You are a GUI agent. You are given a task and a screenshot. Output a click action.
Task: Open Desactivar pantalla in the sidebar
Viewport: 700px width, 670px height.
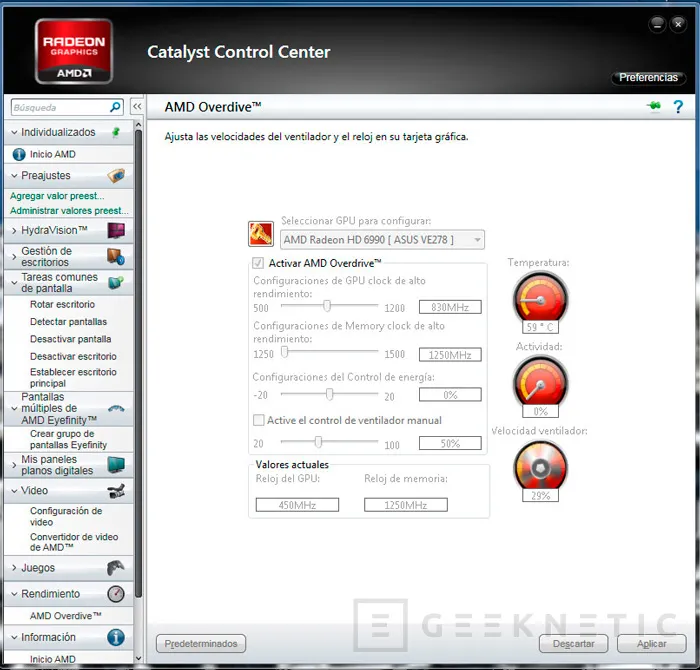(x=71, y=339)
